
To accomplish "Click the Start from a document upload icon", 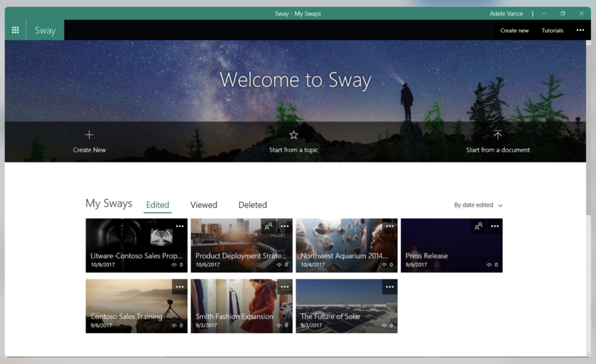I will click(498, 135).
